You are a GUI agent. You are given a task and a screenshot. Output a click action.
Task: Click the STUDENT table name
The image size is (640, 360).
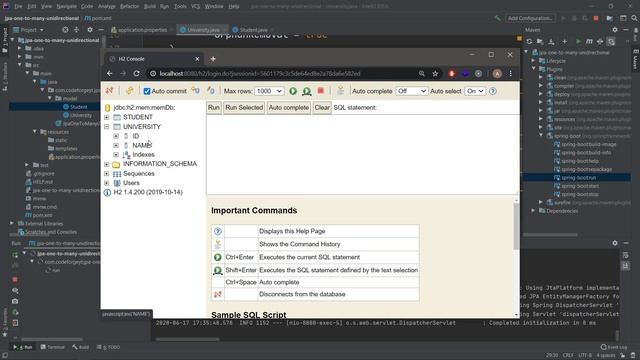138,117
